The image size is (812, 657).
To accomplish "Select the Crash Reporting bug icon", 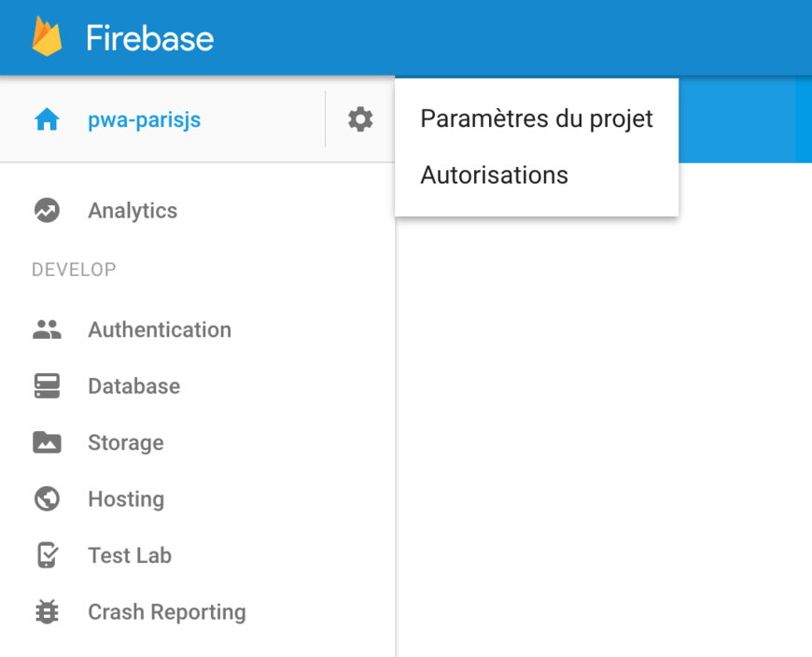I will click(47, 611).
